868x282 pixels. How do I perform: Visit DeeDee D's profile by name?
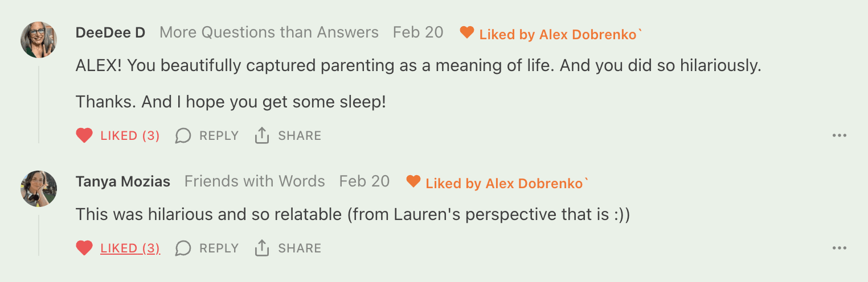(x=110, y=33)
